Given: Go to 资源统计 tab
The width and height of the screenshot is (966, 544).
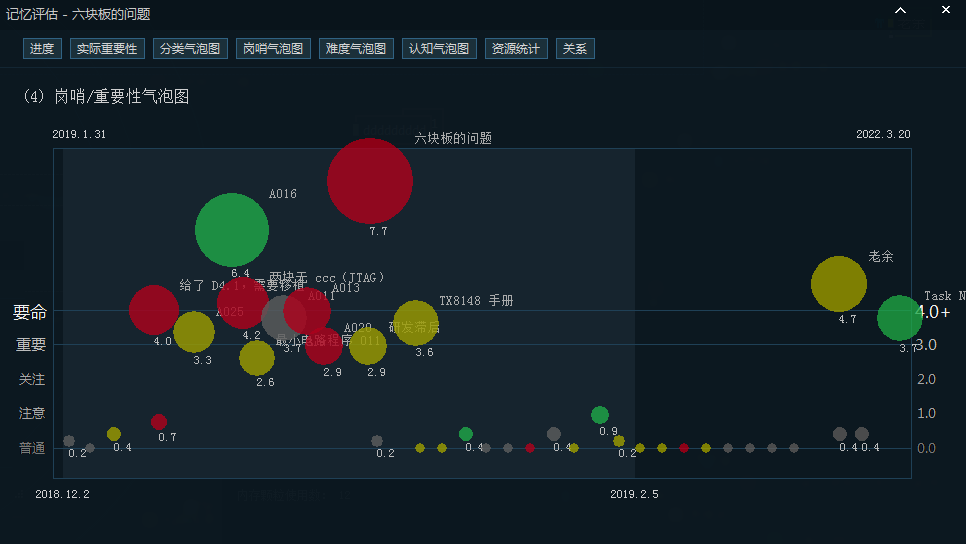Looking at the screenshot, I should point(516,48).
